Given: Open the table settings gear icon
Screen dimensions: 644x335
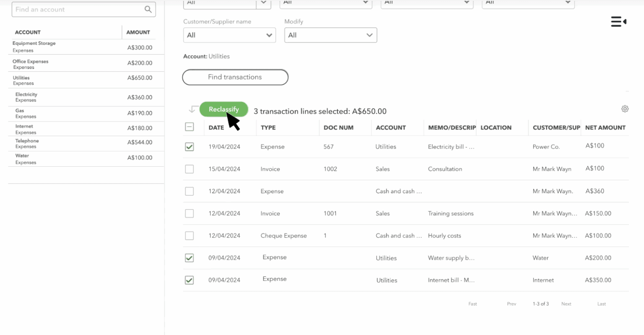Looking at the screenshot, I should coord(625,108).
